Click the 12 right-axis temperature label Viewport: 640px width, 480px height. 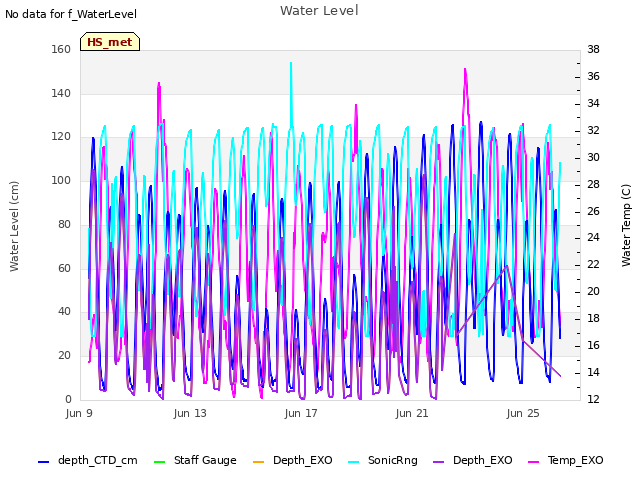593,399
